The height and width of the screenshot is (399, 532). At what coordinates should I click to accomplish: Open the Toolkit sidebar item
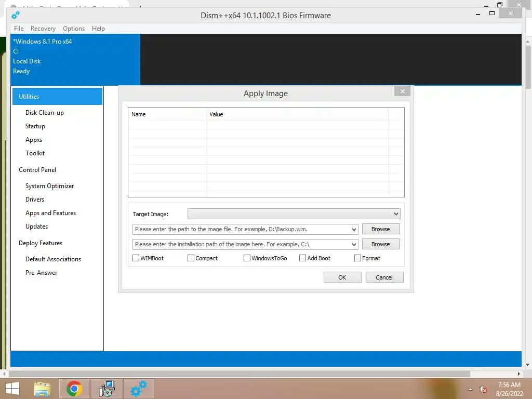(x=35, y=153)
